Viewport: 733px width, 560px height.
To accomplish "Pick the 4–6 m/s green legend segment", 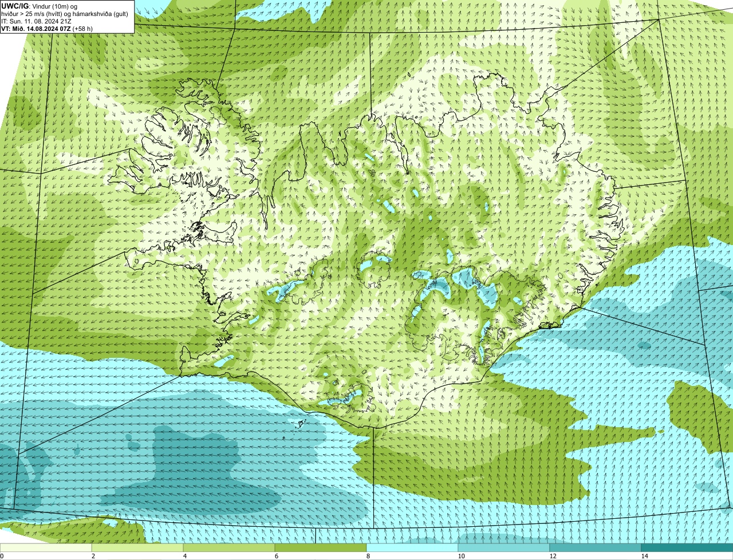I will click(229, 547).
